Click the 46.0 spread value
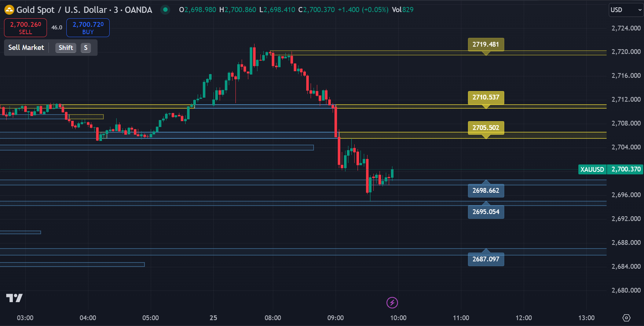644x326 pixels. click(x=57, y=28)
